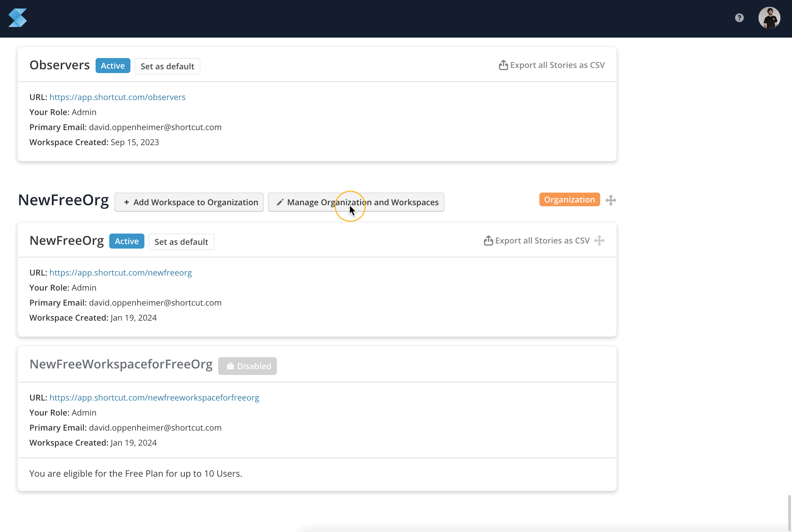The width and height of the screenshot is (792, 532).
Task: Click Active badge on Observers workspace
Action: point(113,66)
